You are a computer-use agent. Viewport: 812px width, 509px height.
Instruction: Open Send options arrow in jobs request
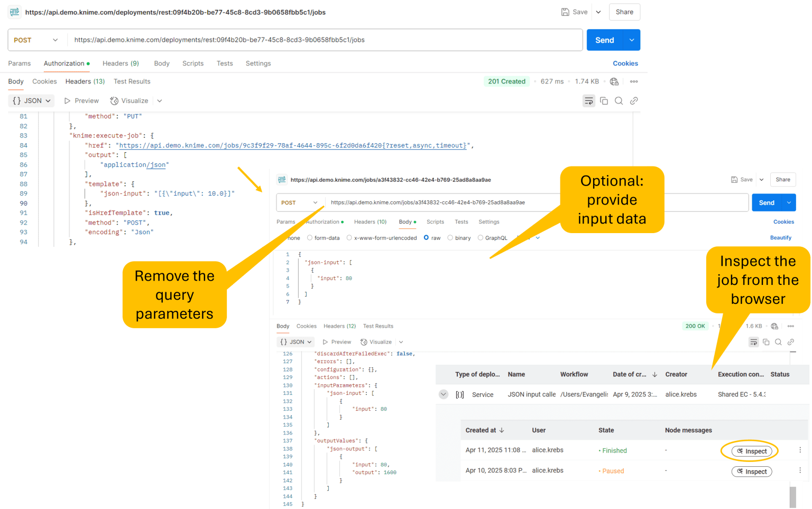(789, 202)
